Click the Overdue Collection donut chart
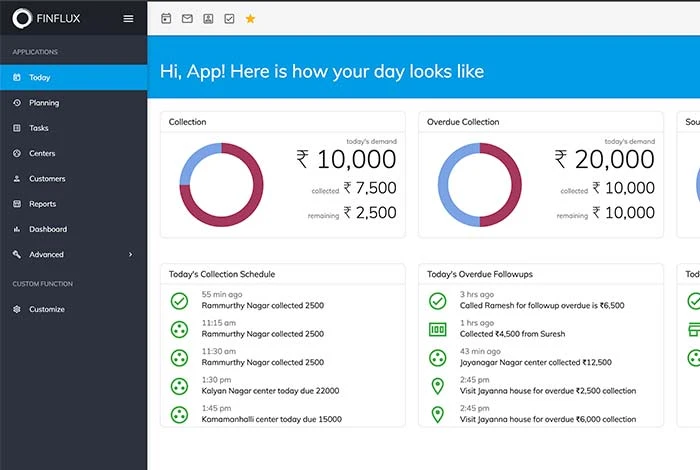The image size is (700, 470). [479, 185]
